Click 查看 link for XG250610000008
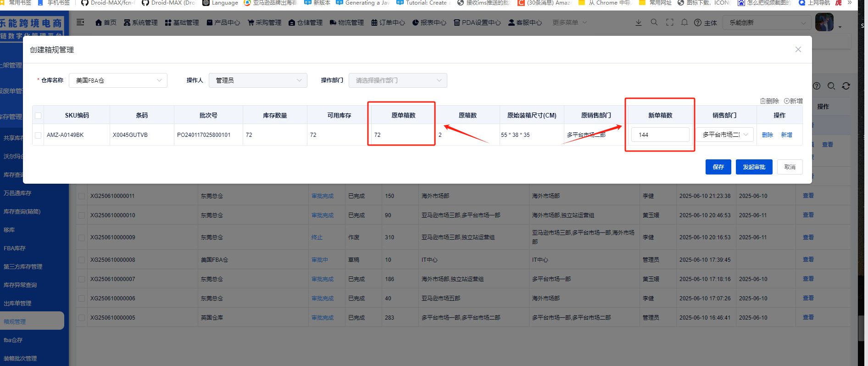This screenshot has height=366, width=868. pos(808,259)
